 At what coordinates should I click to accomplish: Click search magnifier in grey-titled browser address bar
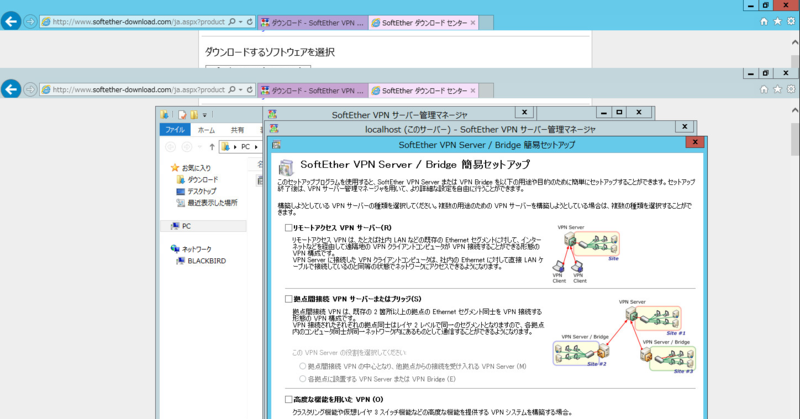coord(232,90)
